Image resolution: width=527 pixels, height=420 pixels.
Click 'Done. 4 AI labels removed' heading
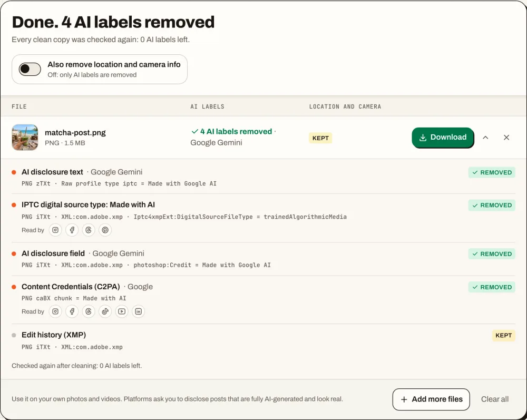point(113,22)
